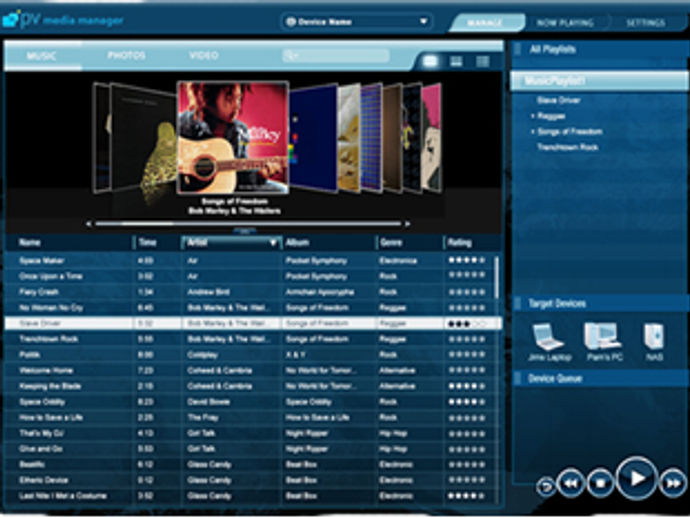Click the song list vertical scrollbar
690x518 pixels.
click(496, 277)
